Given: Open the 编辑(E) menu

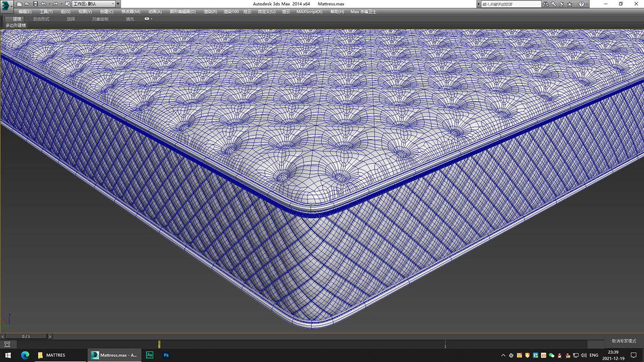Looking at the screenshot, I should coord(25,12).
